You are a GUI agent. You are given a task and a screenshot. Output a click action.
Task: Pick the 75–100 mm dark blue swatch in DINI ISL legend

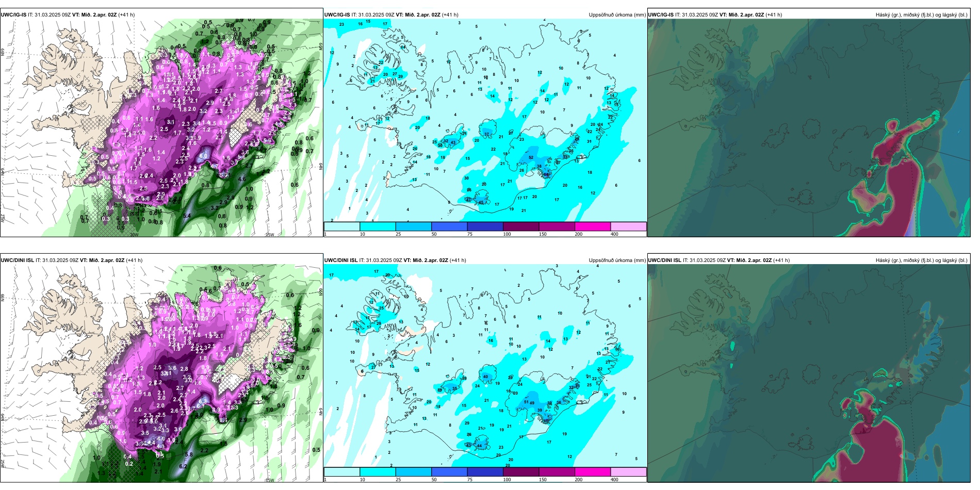[485, 472]
